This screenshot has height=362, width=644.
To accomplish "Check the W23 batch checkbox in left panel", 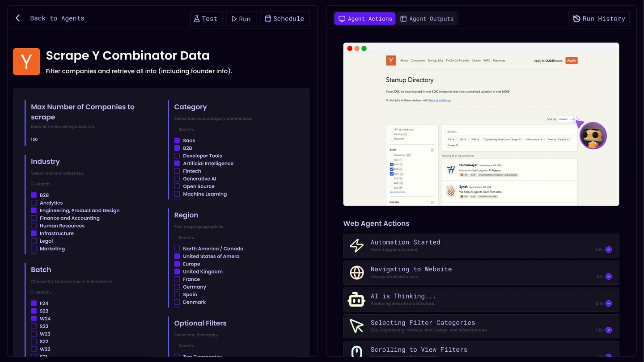I will click(34, 334).
